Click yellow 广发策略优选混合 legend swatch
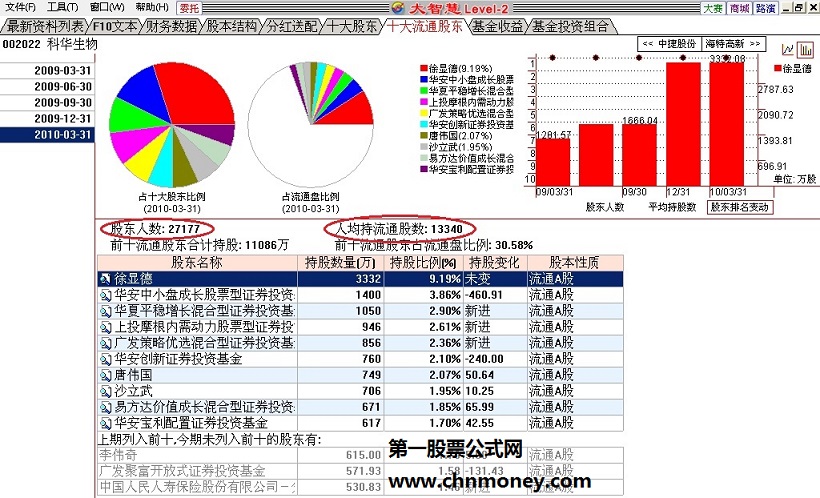Viewport: 820px width, 498px height. (424, 113)
